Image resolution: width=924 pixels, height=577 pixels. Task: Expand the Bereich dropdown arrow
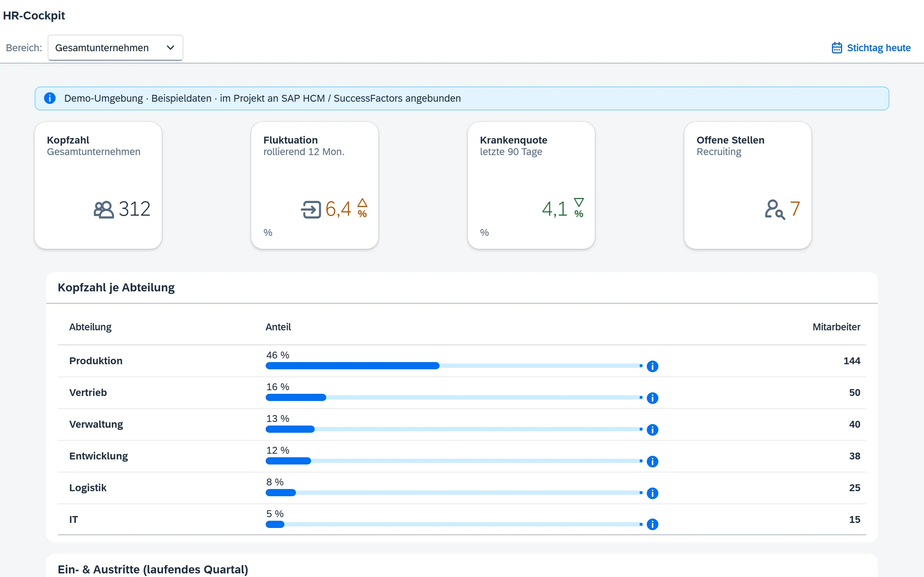tap(171, 48)
